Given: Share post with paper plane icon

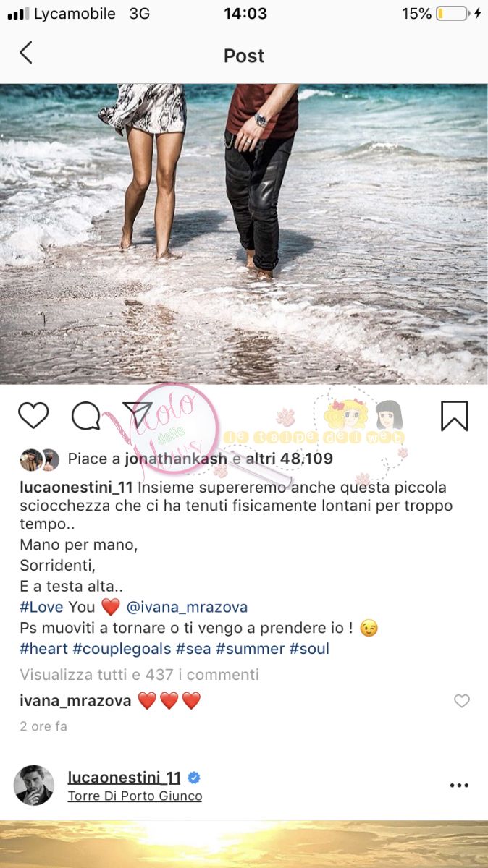Looking at the screenshot, I should (x=138, y=415).
